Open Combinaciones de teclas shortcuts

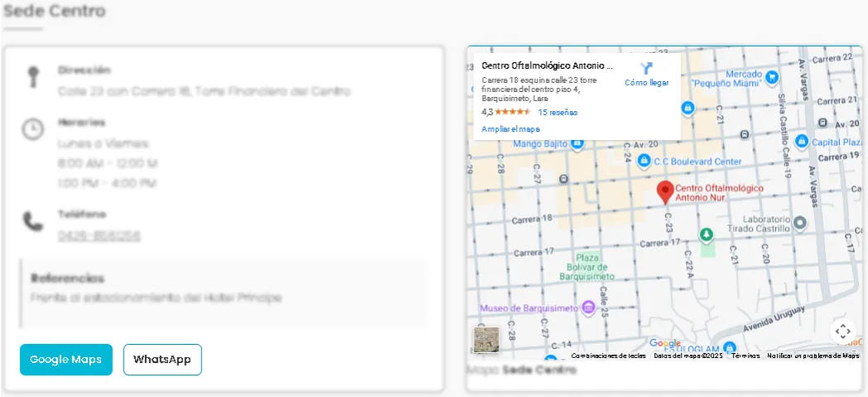coord(609,356)
